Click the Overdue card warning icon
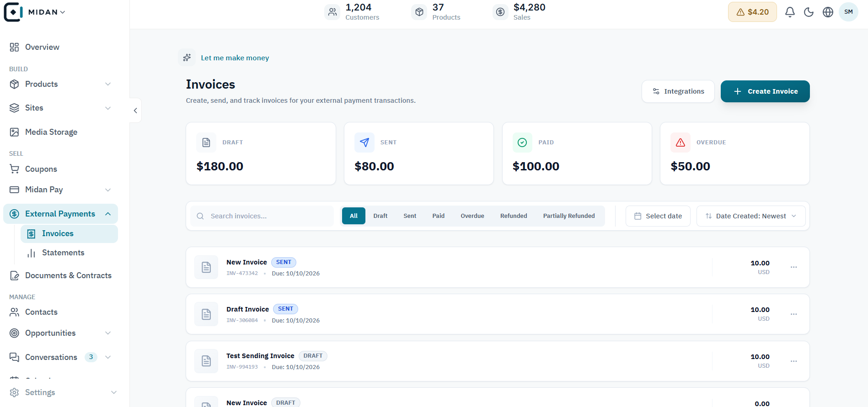Screen dimensions: 868x407 pos(680,143)
